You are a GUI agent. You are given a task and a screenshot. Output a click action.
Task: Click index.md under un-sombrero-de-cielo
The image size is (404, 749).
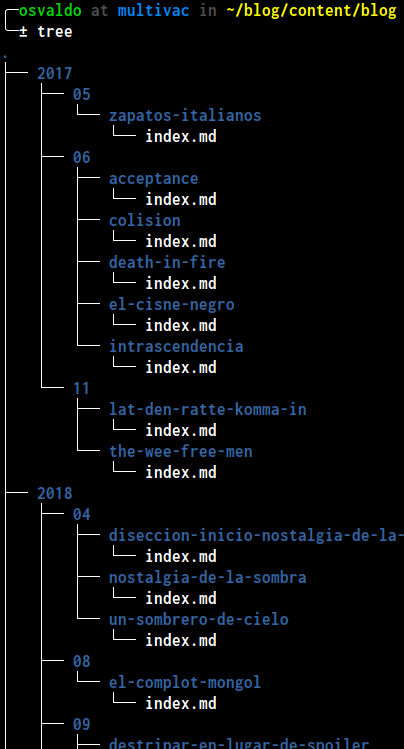181,641
